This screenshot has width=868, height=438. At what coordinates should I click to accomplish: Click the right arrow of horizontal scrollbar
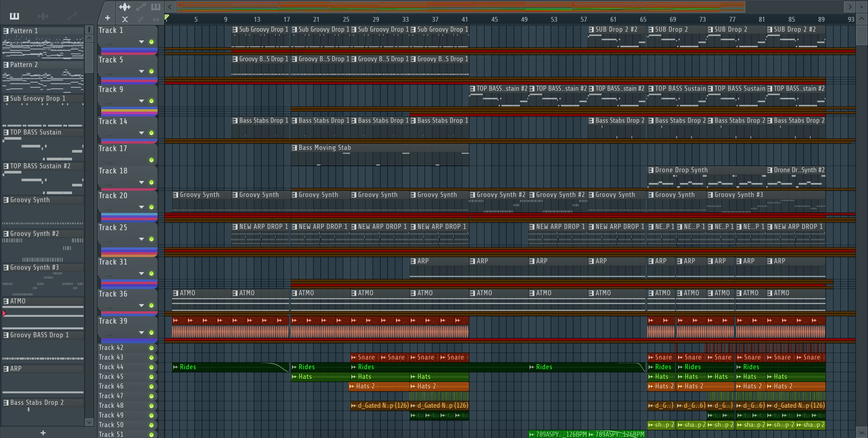coord(850,7)
